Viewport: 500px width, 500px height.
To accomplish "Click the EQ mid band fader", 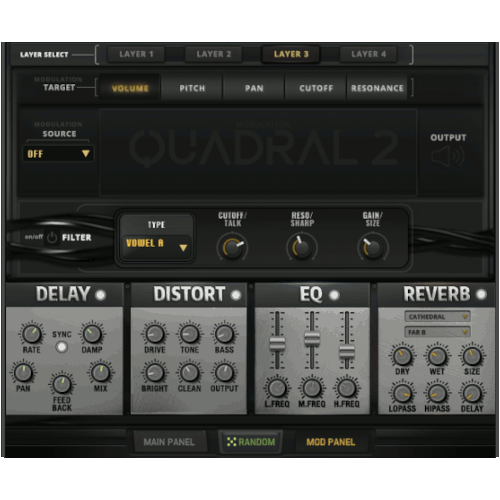I will pos(312,338).
